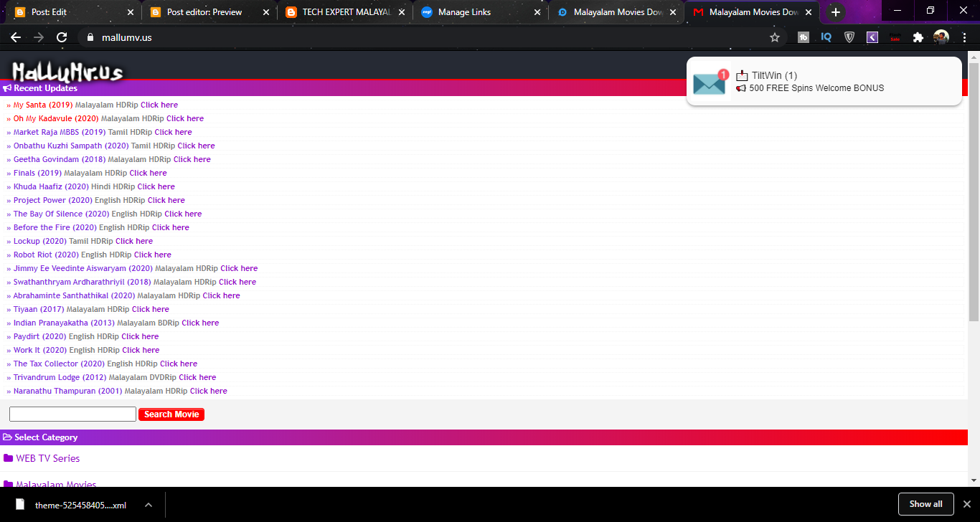Open the shield extension icon
980x522 pixels.
pyautogui.click(x=849, y=37)
